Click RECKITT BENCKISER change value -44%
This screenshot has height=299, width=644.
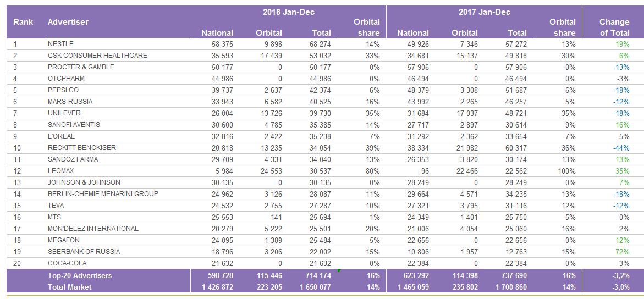pyautogui.click(x=621, y=148)
